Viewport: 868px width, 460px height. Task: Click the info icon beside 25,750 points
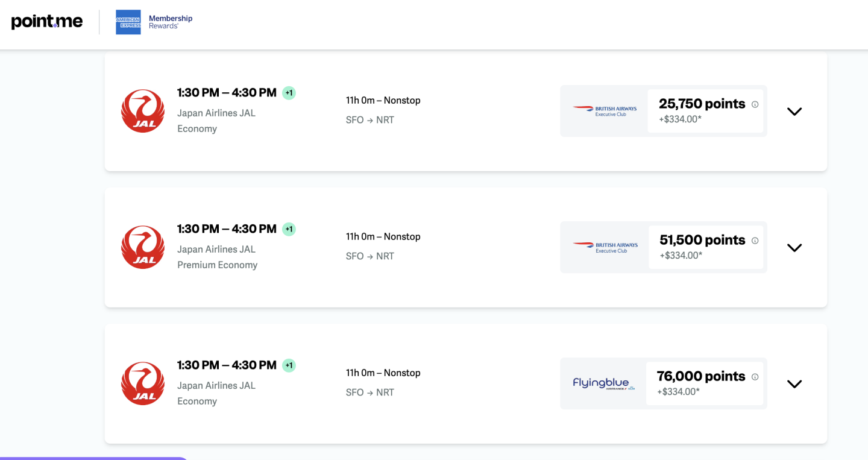755,104
